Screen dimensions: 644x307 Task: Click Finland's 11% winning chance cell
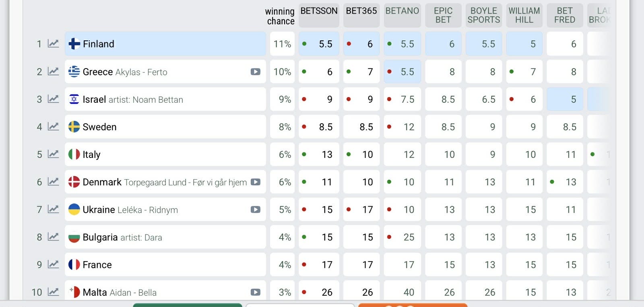tap(282, 44)
